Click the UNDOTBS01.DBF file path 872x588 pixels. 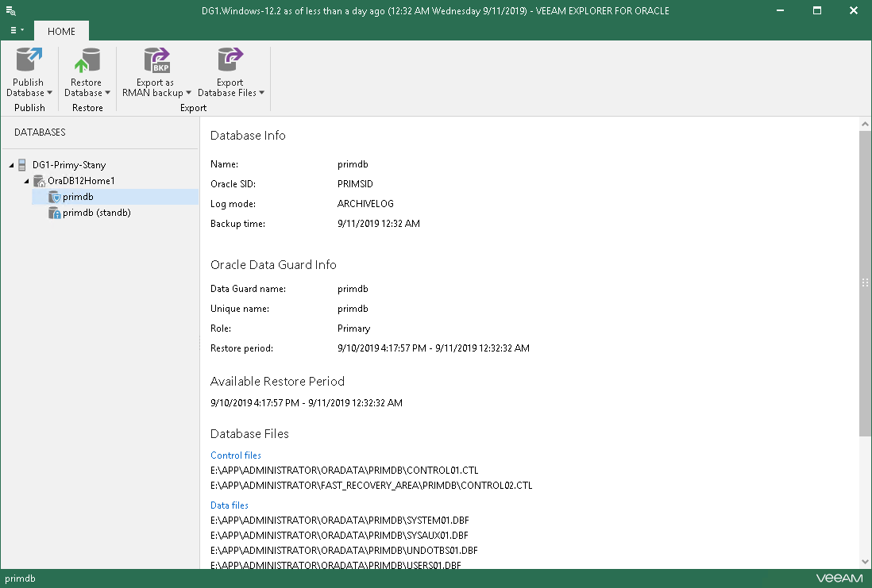coord(344,550)
